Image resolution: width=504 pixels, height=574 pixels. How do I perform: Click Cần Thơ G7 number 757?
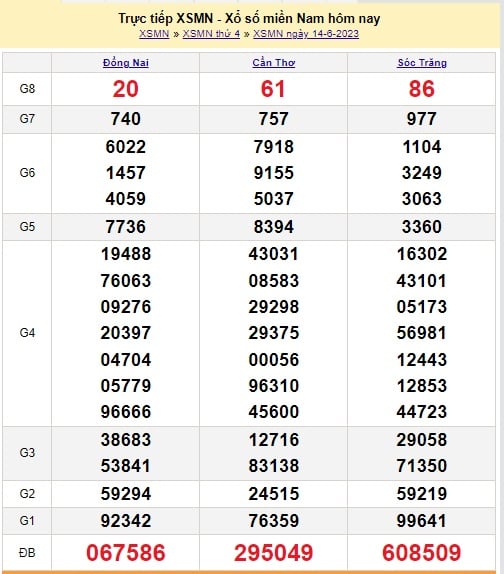pyautogui.click(x=274, y=119)
